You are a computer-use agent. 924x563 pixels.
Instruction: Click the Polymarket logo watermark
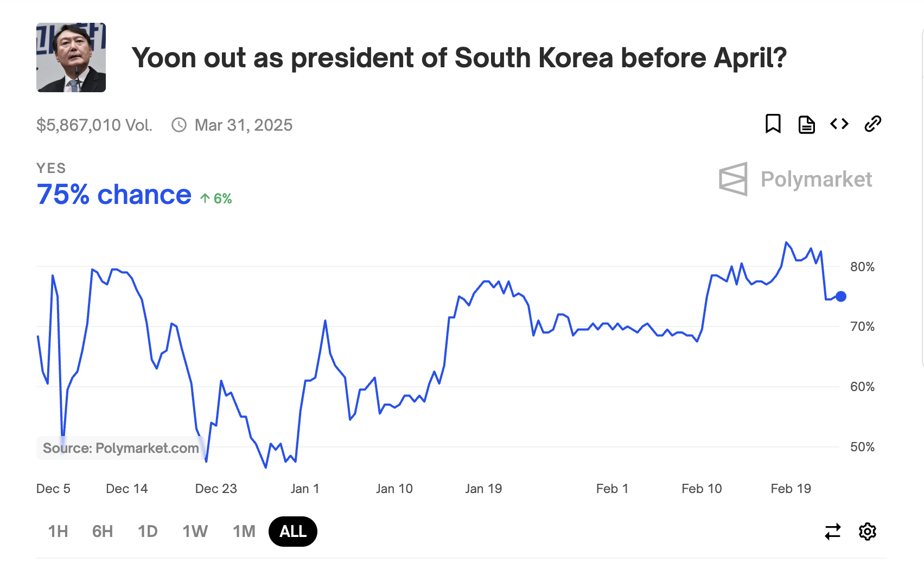point(795,179)
